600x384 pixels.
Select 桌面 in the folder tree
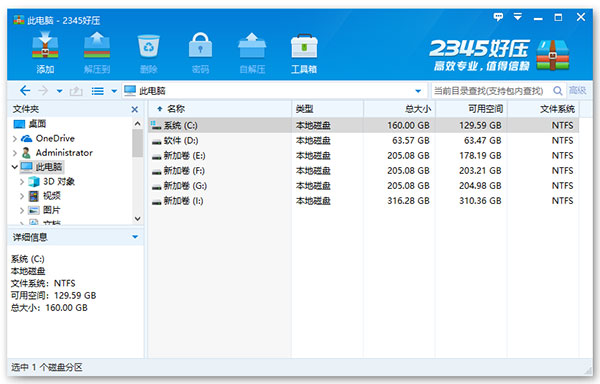[30, 124]
